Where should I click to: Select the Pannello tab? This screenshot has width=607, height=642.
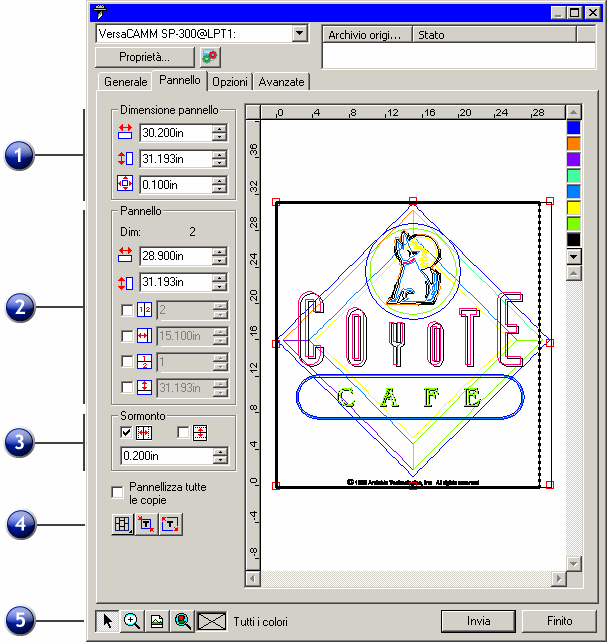coord(180,80)
